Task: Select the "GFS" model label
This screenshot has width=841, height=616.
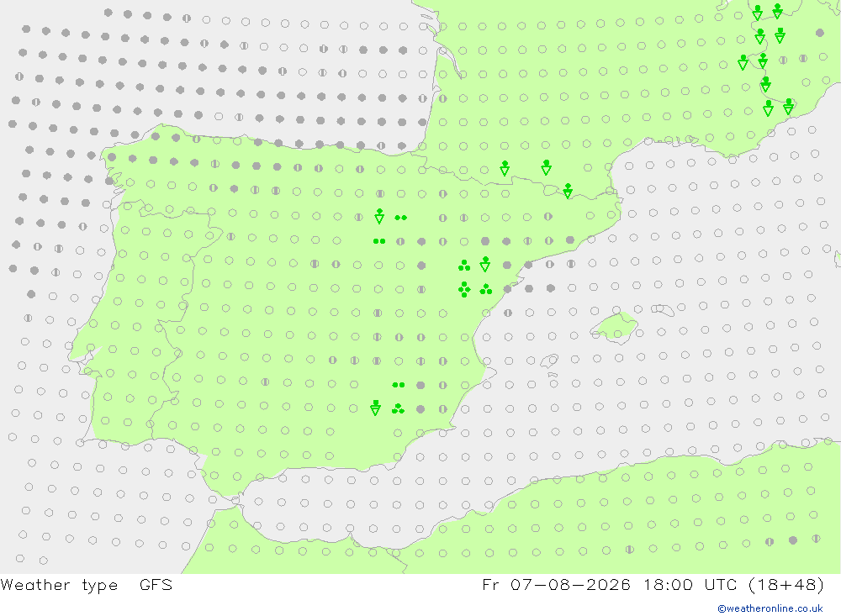Action: (x=156, y=584)
